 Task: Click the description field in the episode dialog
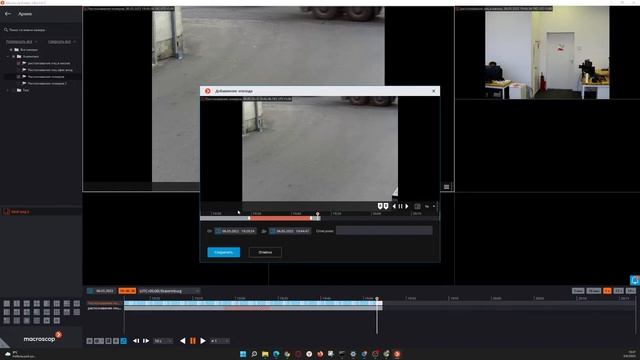pyautogui.click(x=384, y=231)
